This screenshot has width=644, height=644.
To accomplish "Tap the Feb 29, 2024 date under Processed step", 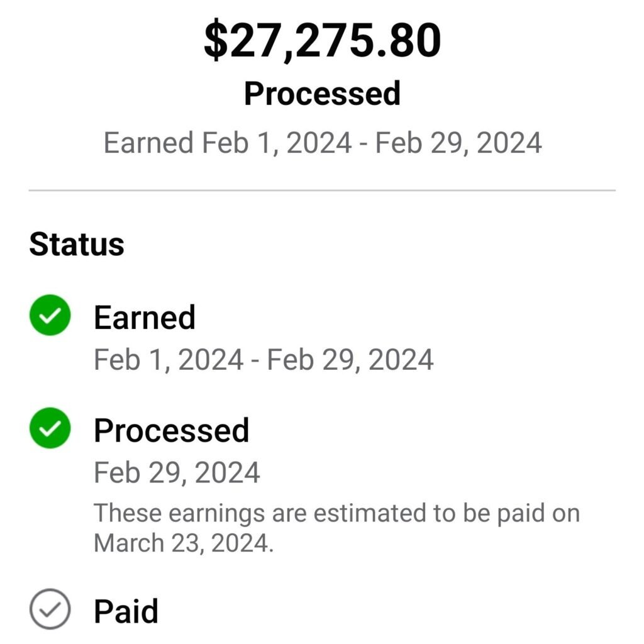I will (x=177, y=472).
